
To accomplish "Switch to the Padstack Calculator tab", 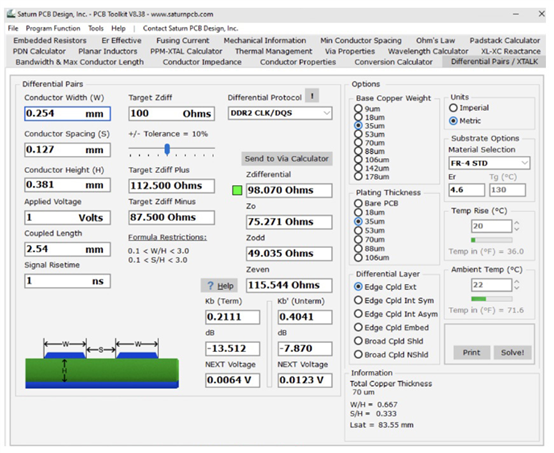I will (505, 41).
